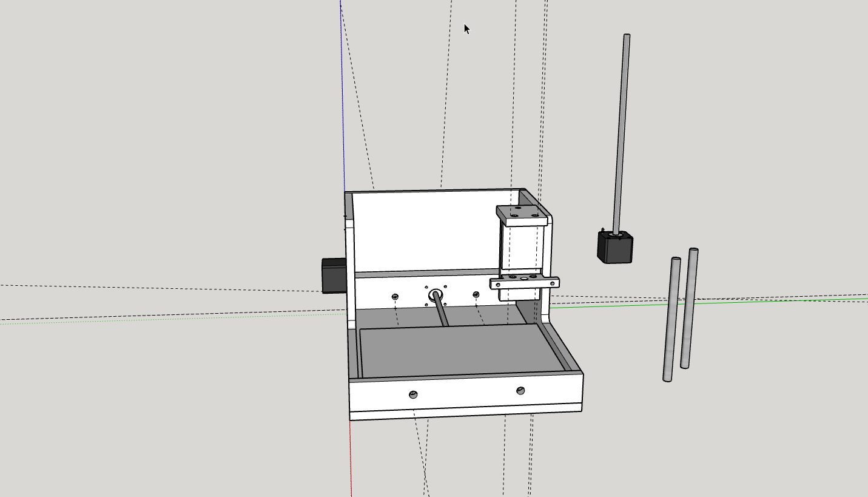
Task: Select the center bearing hole on back cross plate
Action: pyautogui.click(x=436, y=296)
